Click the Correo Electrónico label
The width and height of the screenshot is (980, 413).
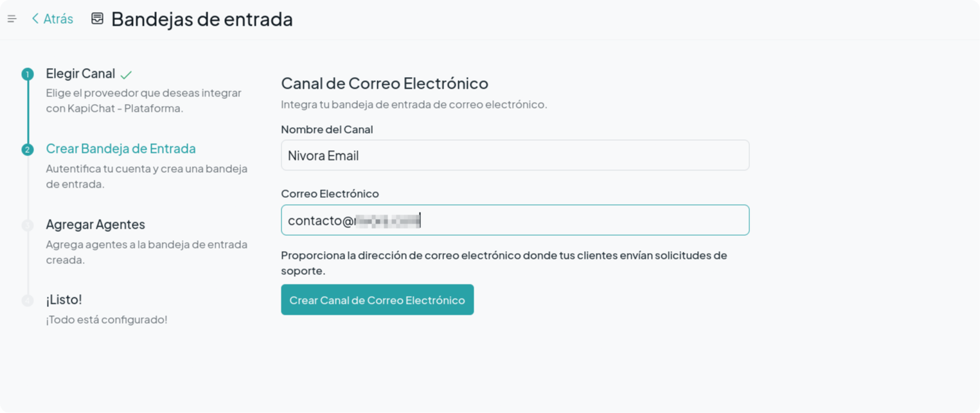330,193
